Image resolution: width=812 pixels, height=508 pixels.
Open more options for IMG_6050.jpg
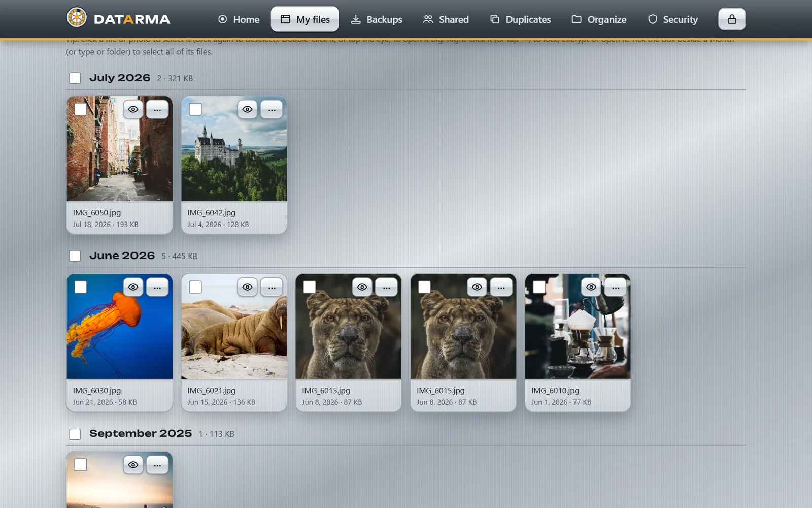point(157,109)
